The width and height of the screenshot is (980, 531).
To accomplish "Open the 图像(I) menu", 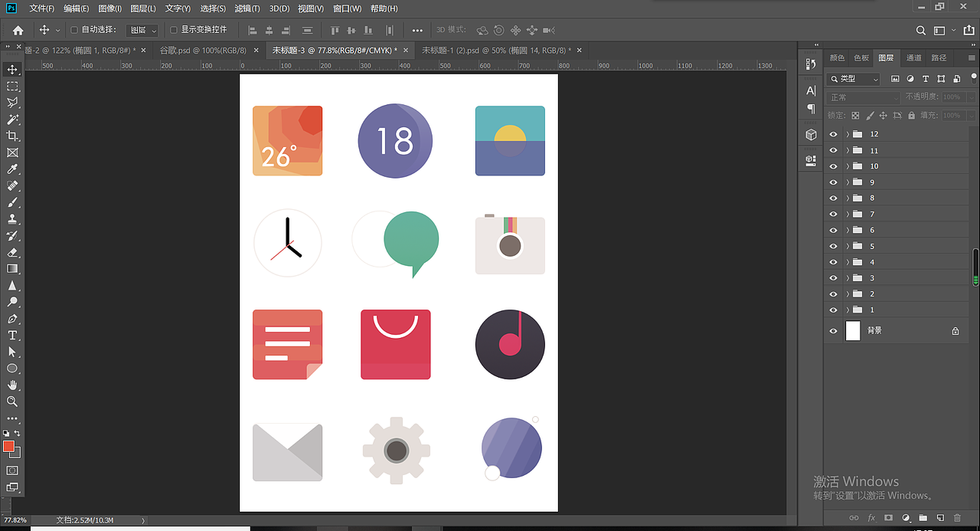I will pyautogui.click(x=110, y=8).
